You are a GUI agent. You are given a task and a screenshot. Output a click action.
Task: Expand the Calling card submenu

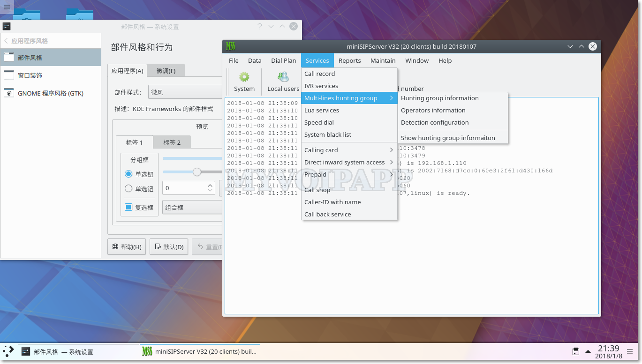pos(349,150)
